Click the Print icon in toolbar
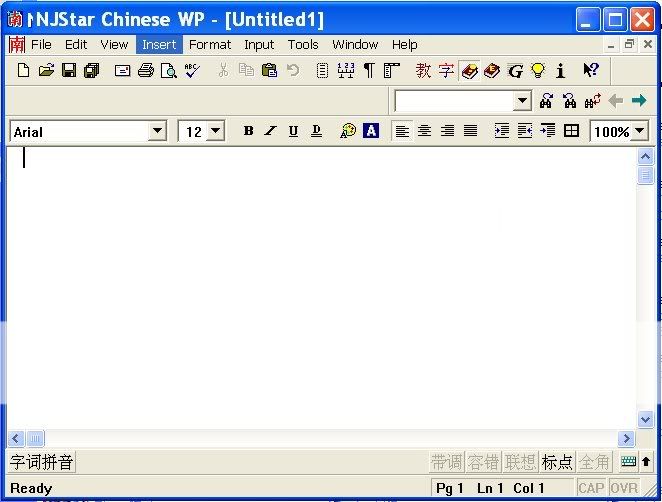The height and width of the screenshot is (502, 662). pyautogui.click(x=146, y=70)
